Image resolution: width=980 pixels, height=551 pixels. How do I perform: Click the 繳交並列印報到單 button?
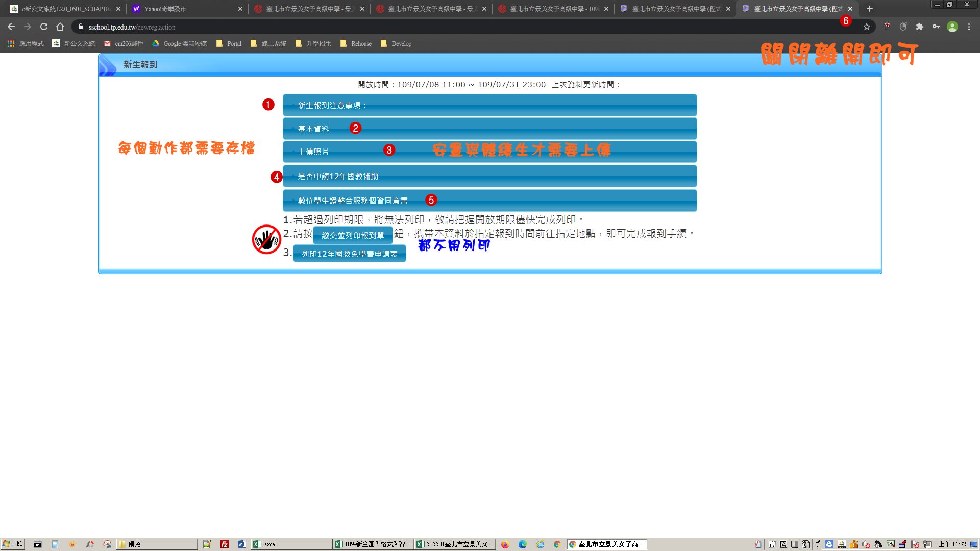353,235
